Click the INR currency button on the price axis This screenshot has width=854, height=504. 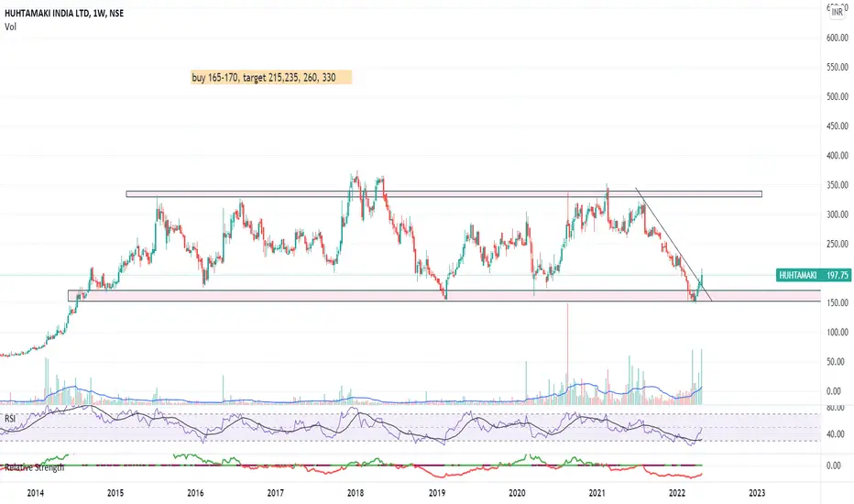tap(838, 11)
